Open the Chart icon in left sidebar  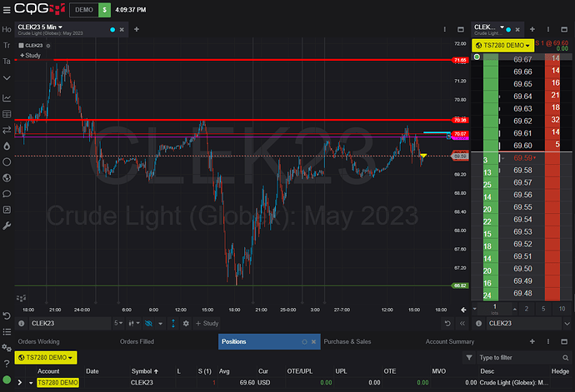7,98
